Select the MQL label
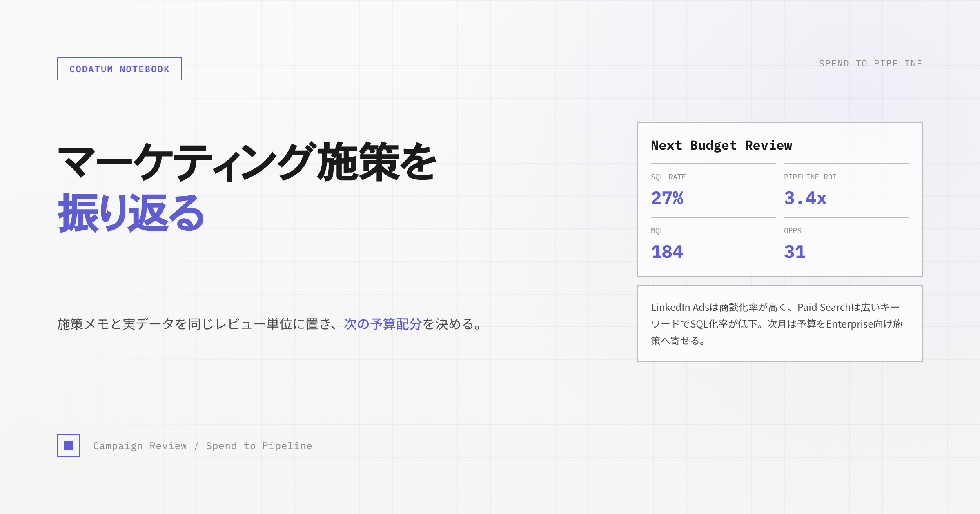980x514 pixels. click(657, 231)
